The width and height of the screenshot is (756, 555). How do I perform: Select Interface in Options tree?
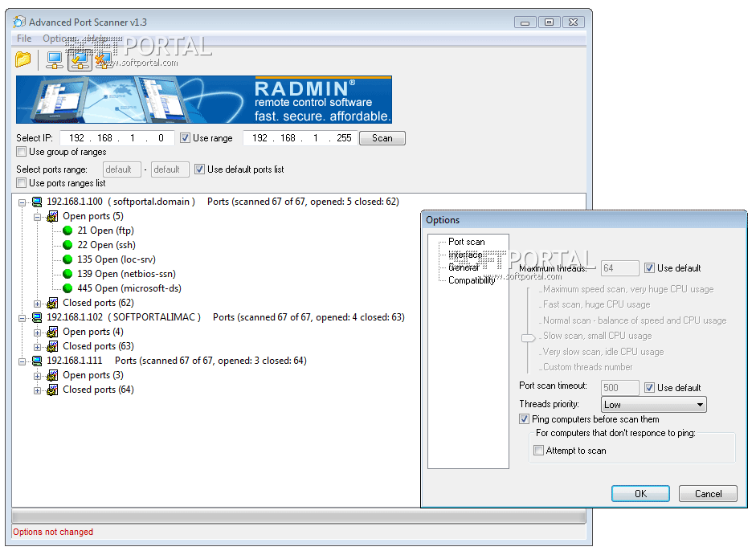465,255
